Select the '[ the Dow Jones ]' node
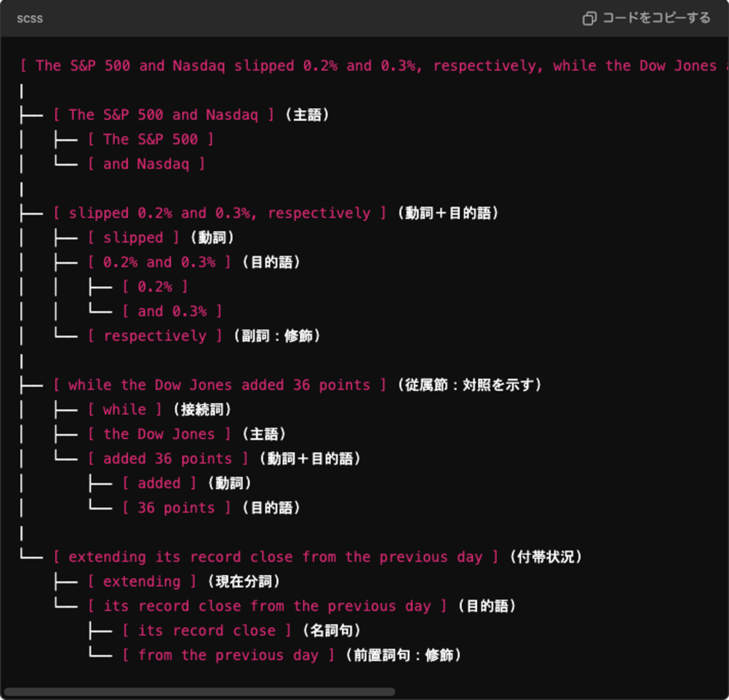This screenshot has width=729, height=700. 159,434
